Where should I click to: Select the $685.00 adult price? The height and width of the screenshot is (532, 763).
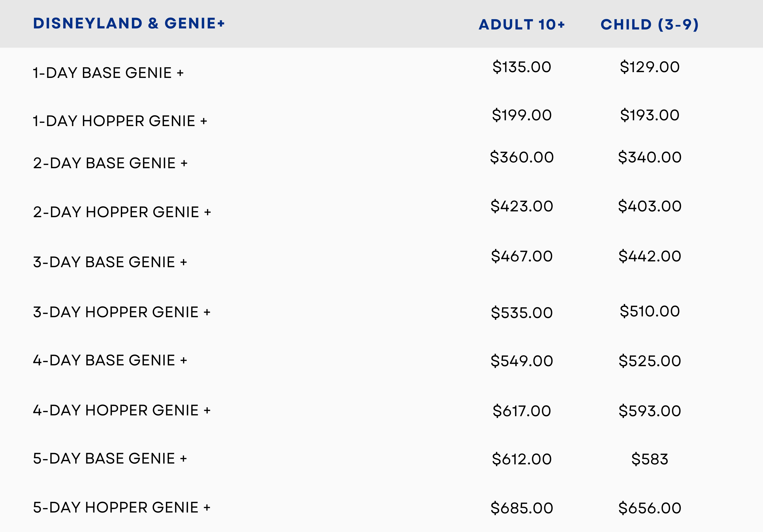(x=522, y=508)
